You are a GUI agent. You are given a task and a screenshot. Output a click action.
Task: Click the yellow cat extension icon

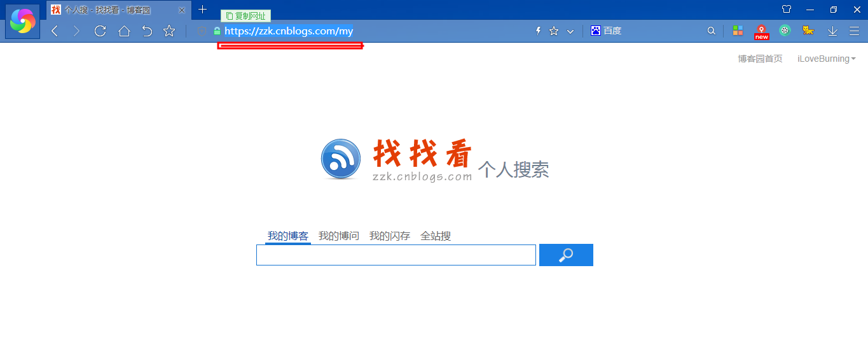808,31
